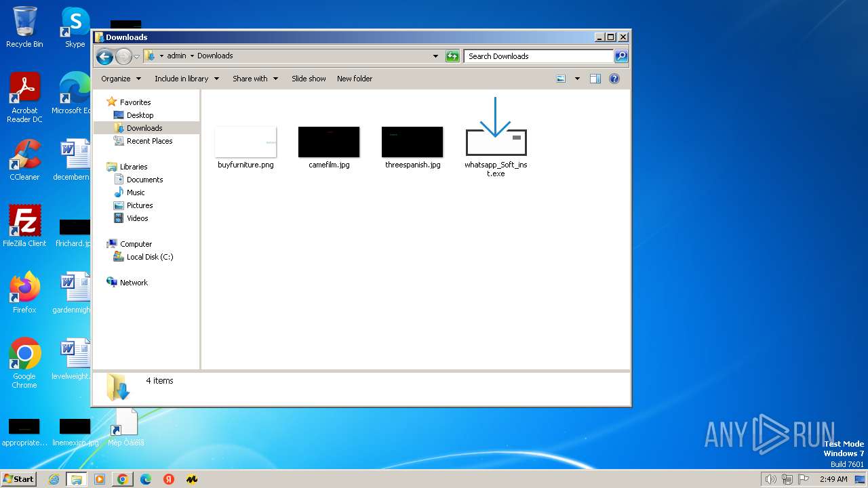Refresh the Downloads folder view
This screenshot has width=868, height=488.
click(x=452, y=56)
